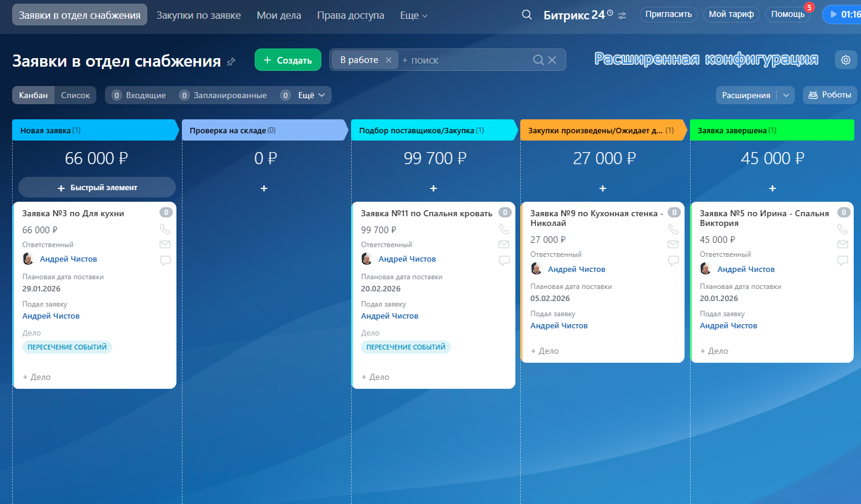Click Андрей Чистов's avatar on Заявка №9

click(x=536, y=268)
